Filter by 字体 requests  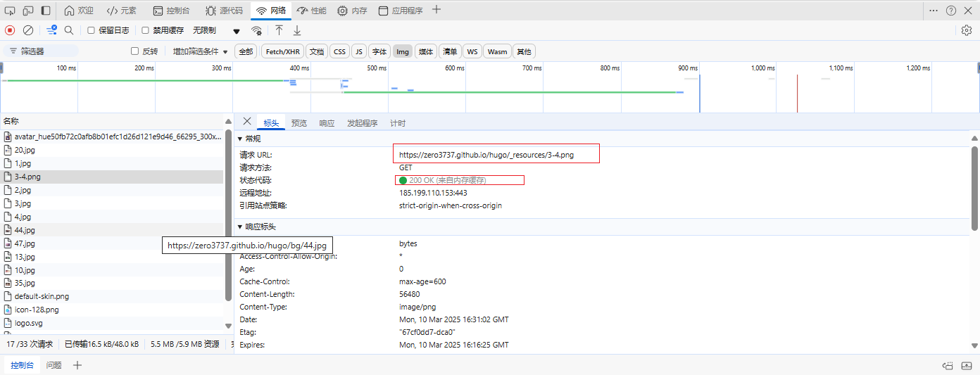click(379, 51)
